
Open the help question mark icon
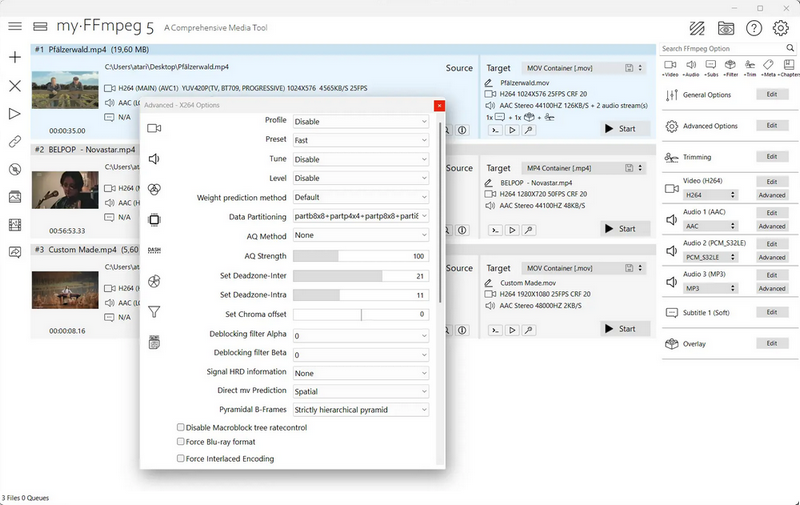pyautogui.click(x=754, y=28)
